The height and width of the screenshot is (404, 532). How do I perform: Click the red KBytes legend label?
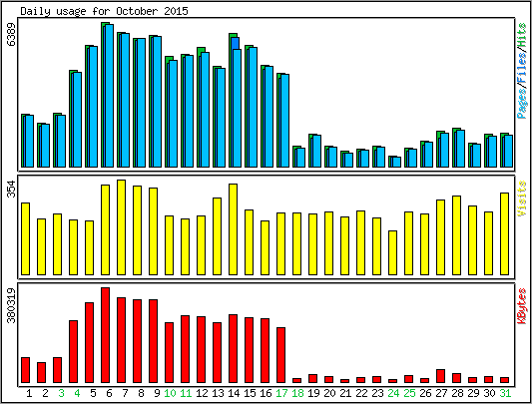522,306
